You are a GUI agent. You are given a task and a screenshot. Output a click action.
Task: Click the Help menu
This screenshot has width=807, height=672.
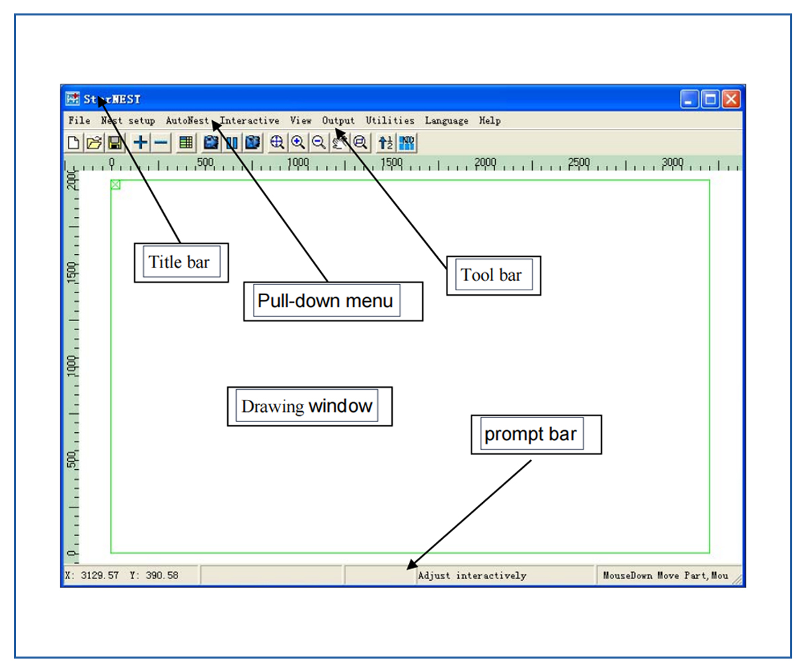pyautogui.click(x=490, y=121)
